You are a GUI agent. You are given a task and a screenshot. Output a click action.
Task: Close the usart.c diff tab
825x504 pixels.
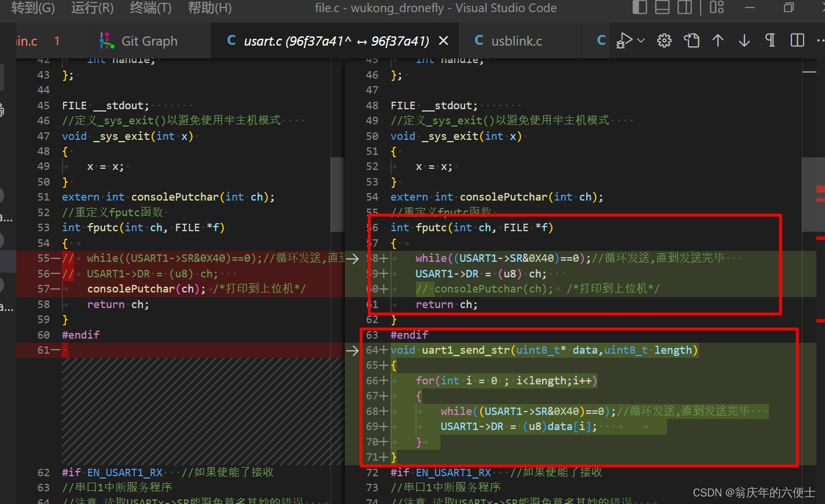[x=444, y=40]
